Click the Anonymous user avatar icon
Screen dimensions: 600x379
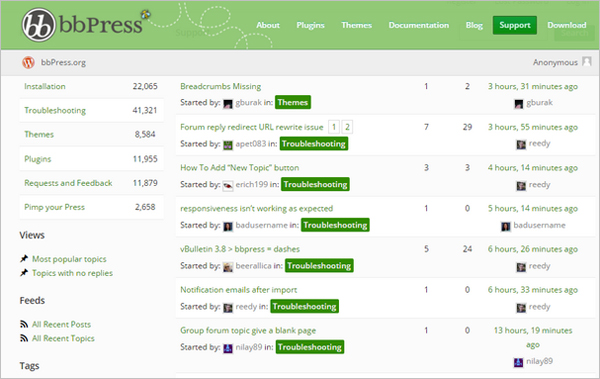point(587,61)
